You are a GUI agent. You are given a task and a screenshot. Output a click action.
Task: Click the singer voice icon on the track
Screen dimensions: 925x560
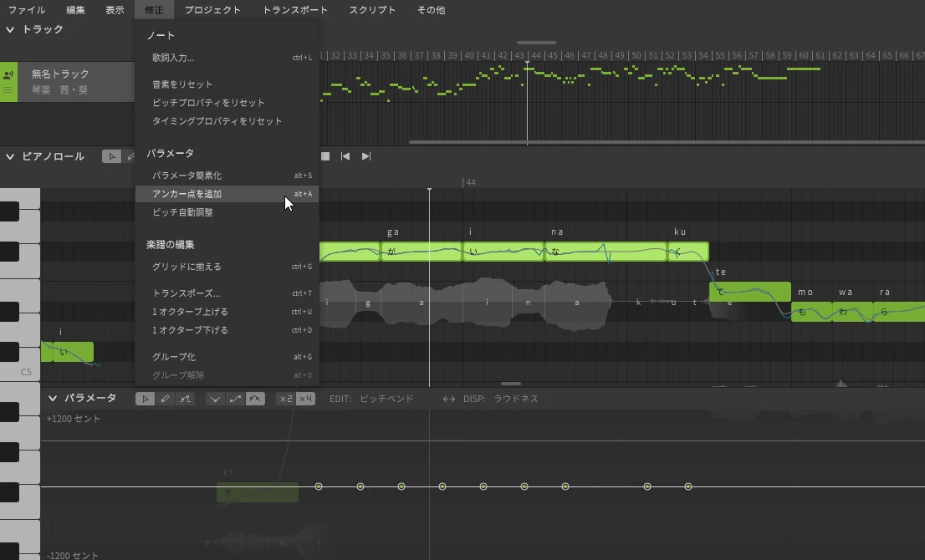[8, 75]
